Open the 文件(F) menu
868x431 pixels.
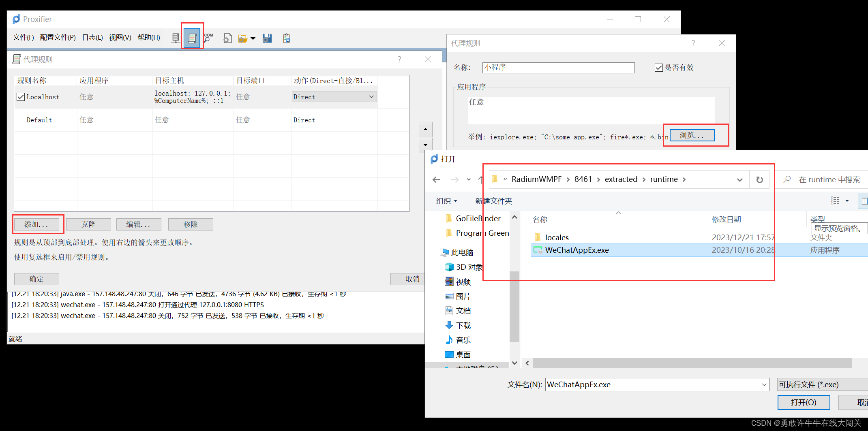pyautogui.click(x=23, y=37)
